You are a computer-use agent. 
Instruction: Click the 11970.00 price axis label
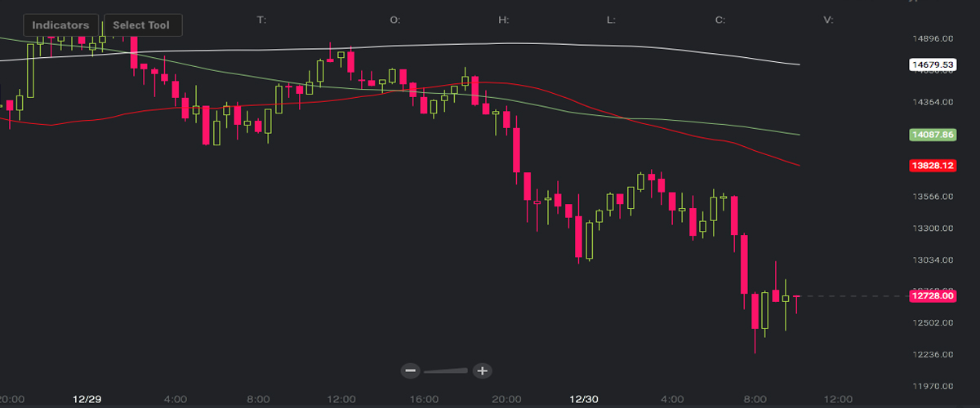(931, 386)
